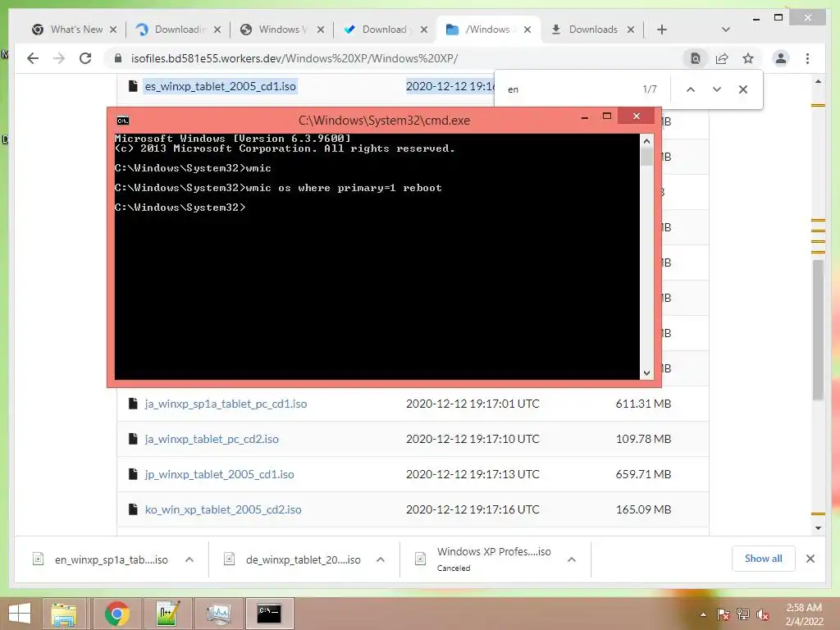Viewport: 840px width, 630px height.
Task: Click the 611.31 MB size value
Action: [643, 404]
